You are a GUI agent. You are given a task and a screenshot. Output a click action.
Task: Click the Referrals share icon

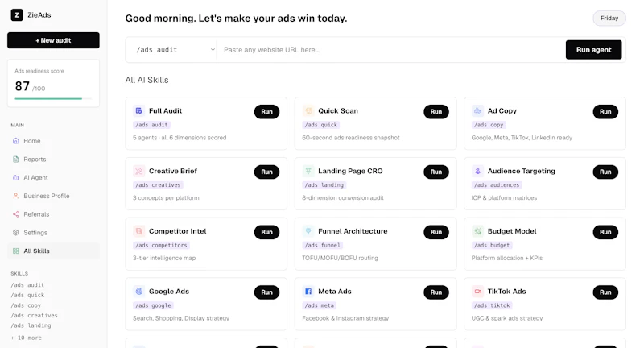(x=15, y=214)
